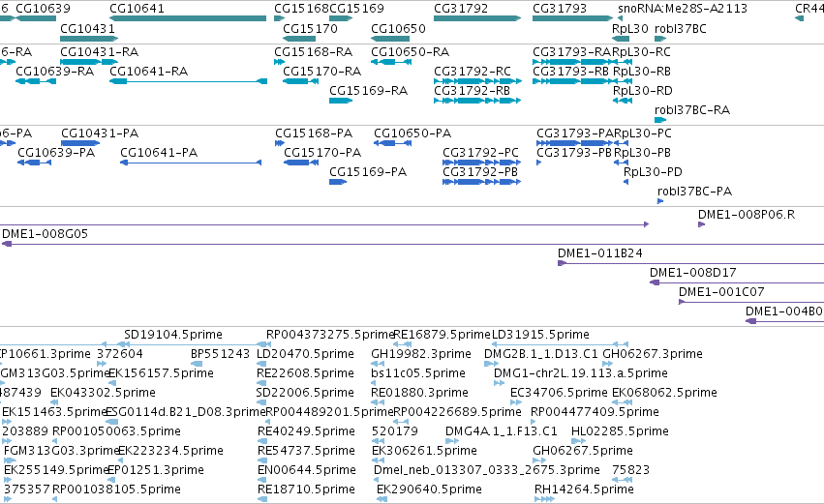This screenshot has height=504, width=824.
Task: Select transcript label CG10650-RA
Action: 410,52
